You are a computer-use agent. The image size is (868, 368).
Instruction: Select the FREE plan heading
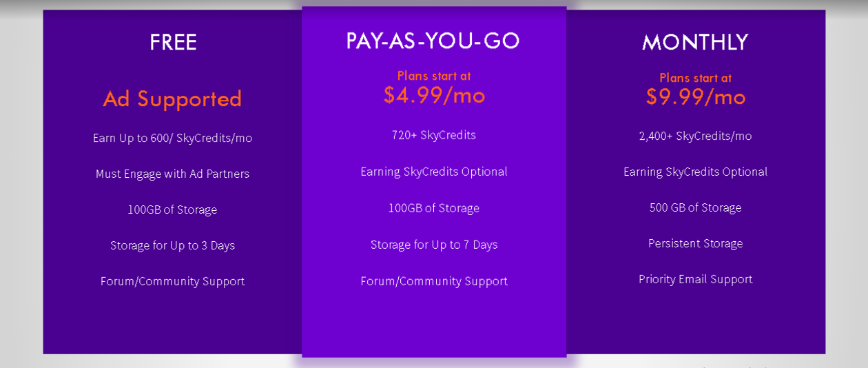tap(173, 43)
